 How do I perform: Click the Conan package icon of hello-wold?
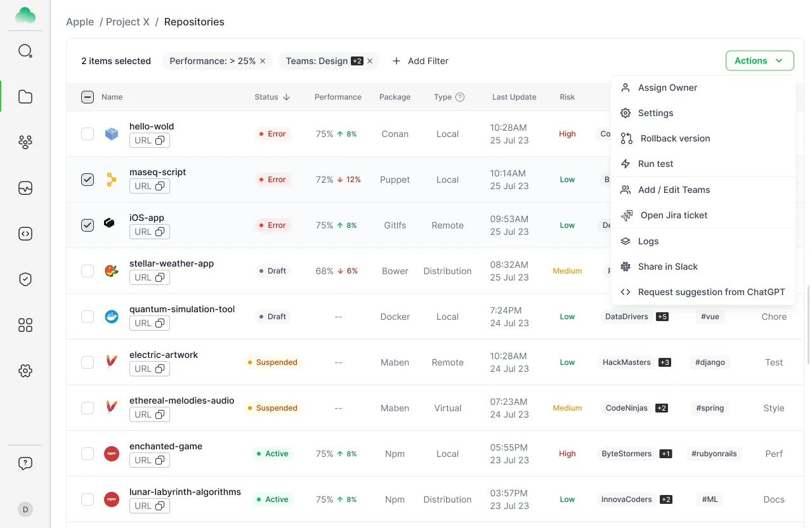pos(112,134)
